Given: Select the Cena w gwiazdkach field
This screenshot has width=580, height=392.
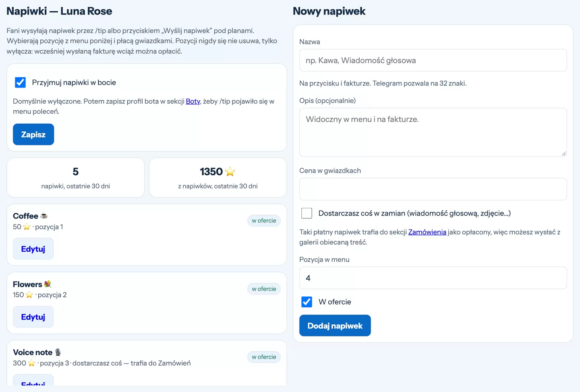Looking at the screenshot, I should pyautogui.click(x=433, y=189).
